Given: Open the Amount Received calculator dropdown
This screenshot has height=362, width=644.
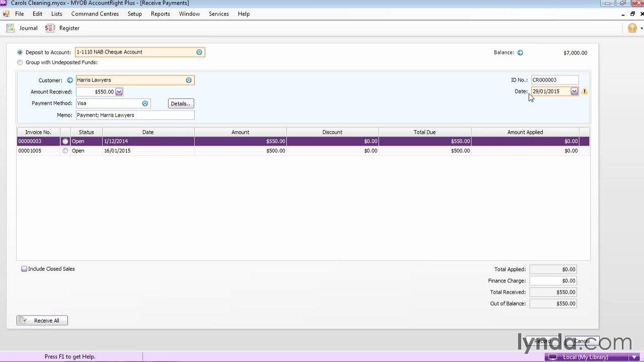Looking at the screenshot, I should tap(119, 92).
